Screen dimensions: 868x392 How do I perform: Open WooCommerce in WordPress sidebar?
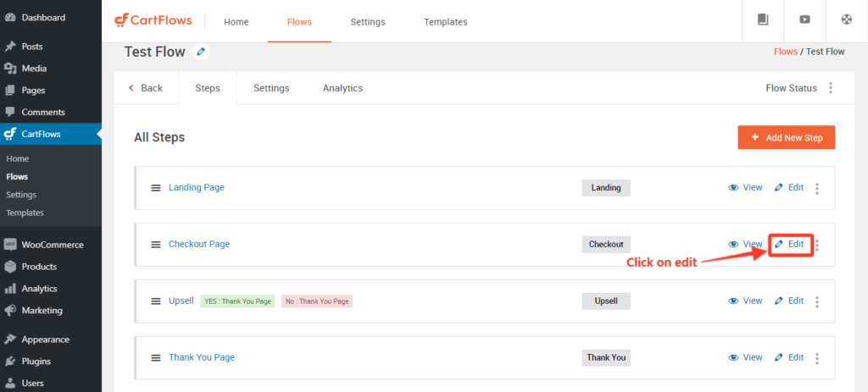pyautogui.click(x=52, y=245)
